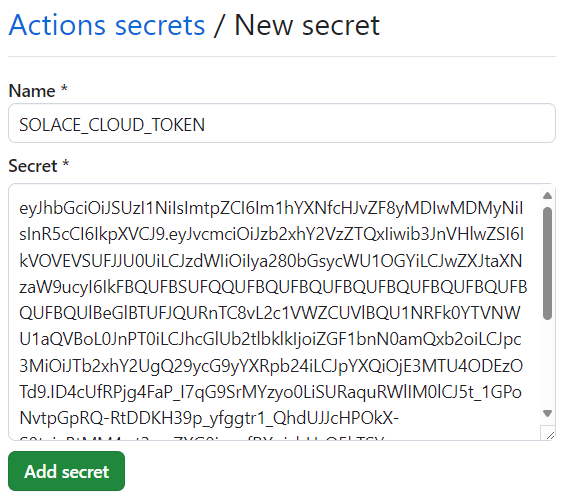The width and height of the screenshot is (569, 498).
Task: Place cursor in token line starting Td9.ID4cUfRPjg
Action: 270,392
